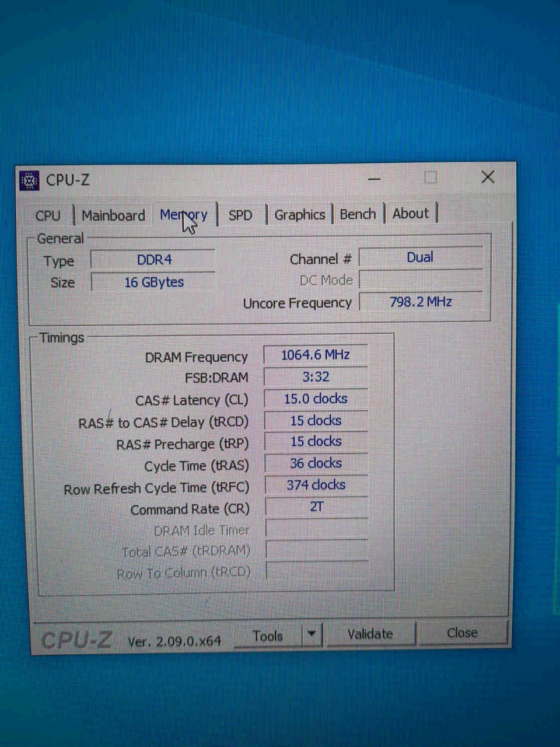Viewport: 560px width, 747px height.
Task: Select the DRAM Frequency value field
Action: (x=316, y=355)
